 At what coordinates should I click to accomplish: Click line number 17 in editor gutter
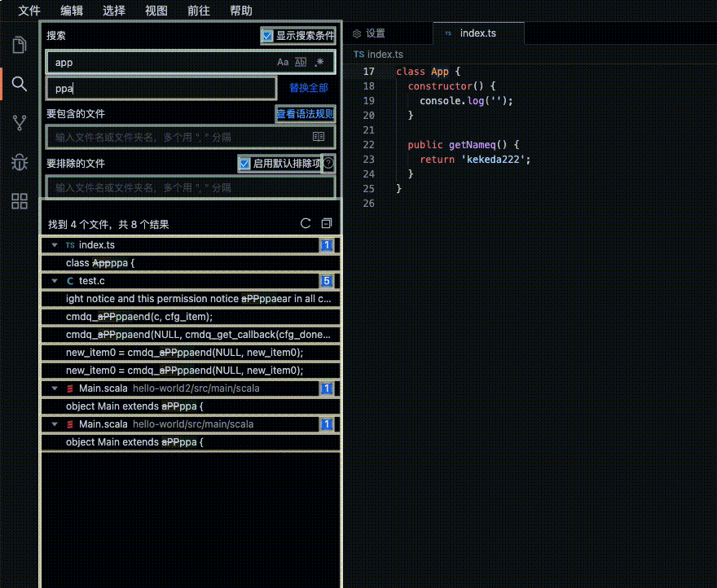coord(368,72)
